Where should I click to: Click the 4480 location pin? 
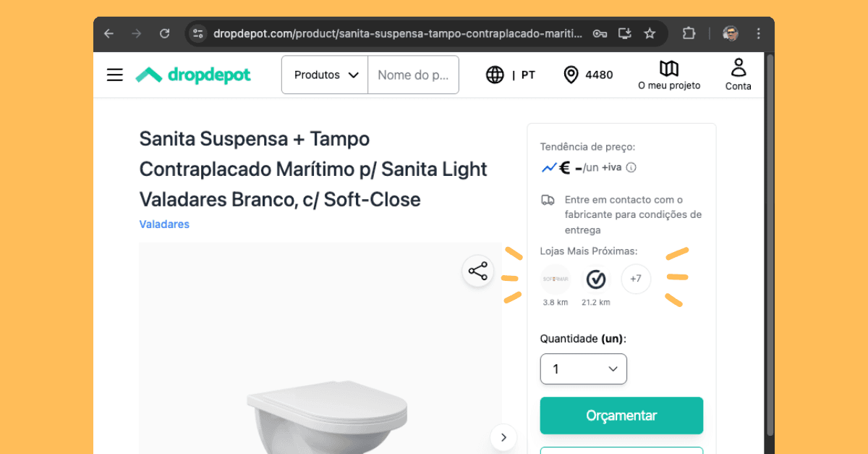pos(571,75)
